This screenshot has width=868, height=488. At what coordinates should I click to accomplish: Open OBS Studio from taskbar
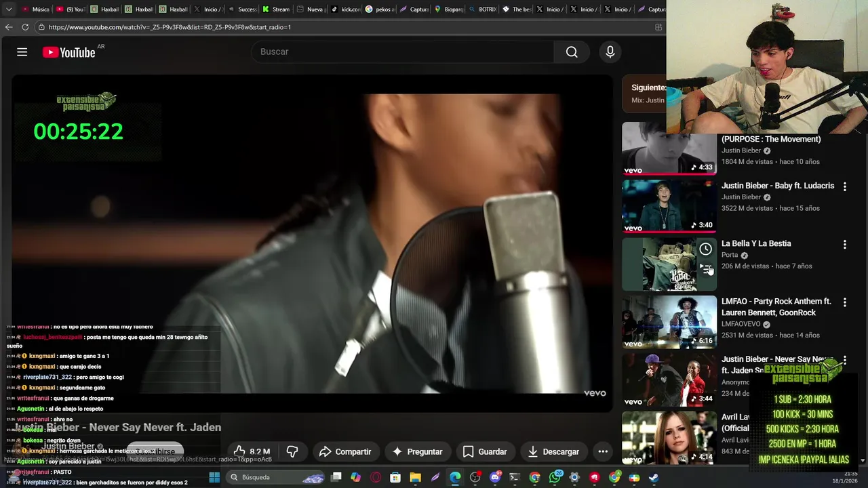(475, 477)
